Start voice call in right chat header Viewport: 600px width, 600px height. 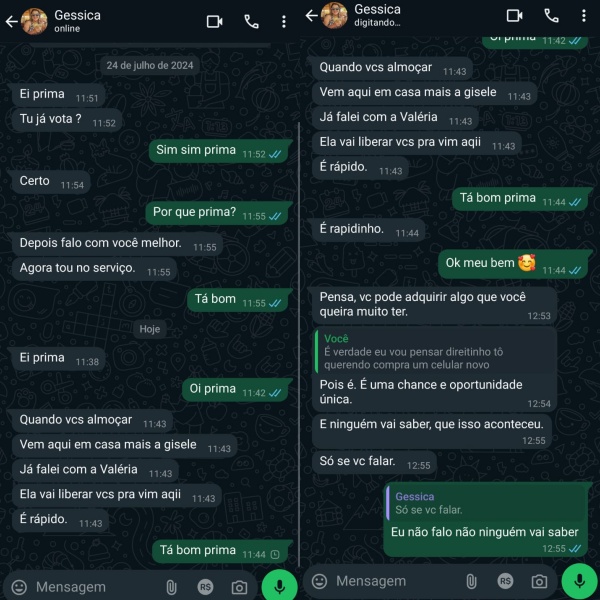[551, 16]
